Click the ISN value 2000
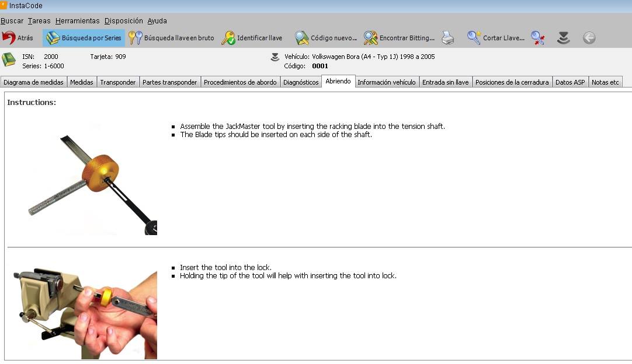 [51, 57]
